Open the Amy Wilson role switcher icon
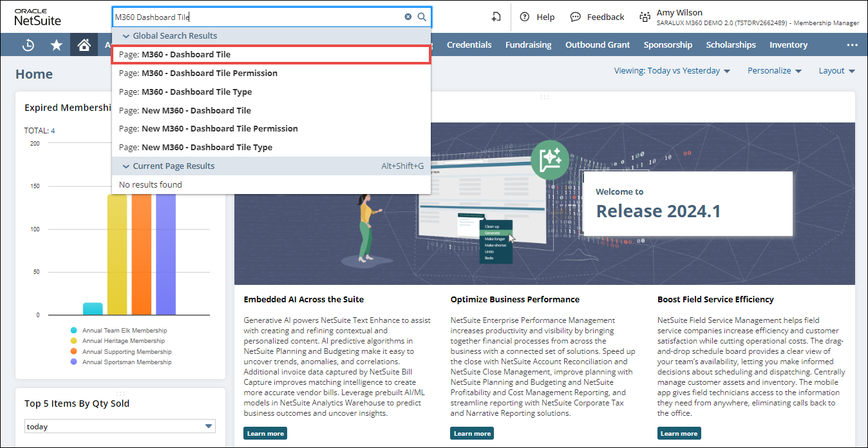 (x=645, y=17)
